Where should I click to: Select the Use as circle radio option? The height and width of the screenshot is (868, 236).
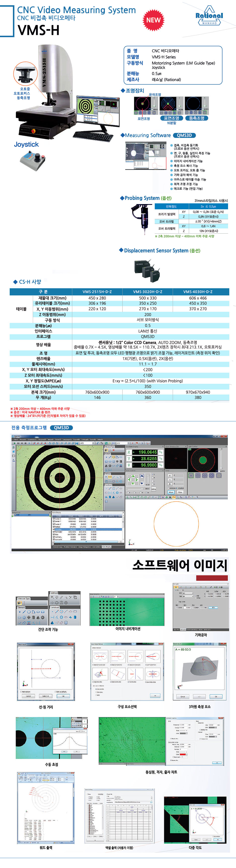(x=96, y=689)
